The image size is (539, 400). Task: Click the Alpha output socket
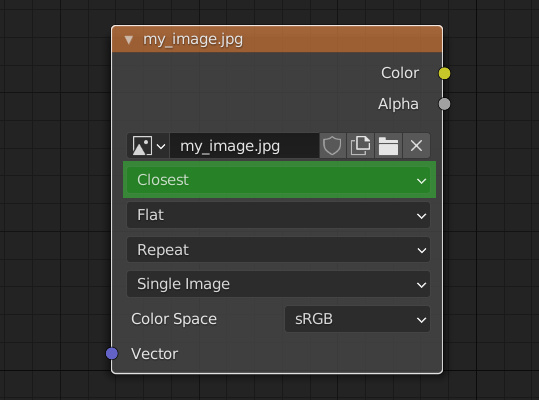point(444,104)
